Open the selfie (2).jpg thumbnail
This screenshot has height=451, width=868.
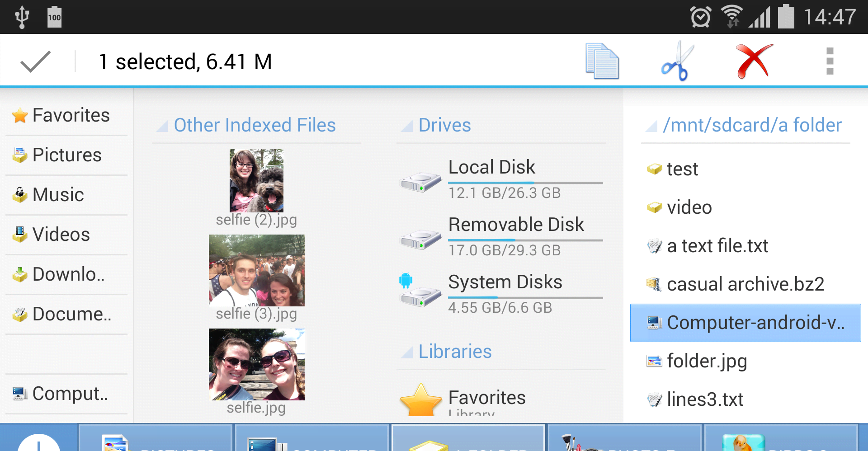(x=256, y=181)
